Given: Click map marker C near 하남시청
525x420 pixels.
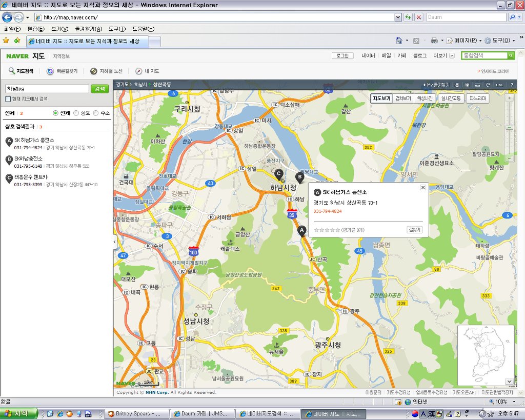Looking at the screenshot, I should (x=278, y=174).
